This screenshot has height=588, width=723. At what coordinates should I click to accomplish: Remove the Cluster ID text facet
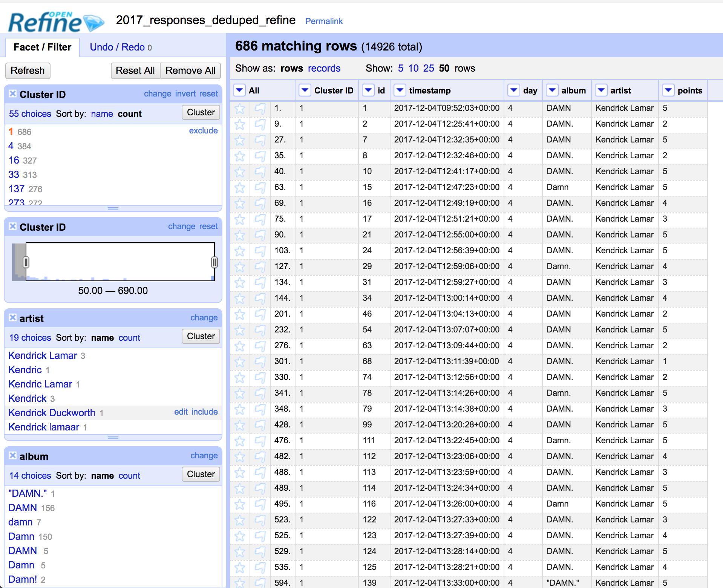pos(13,93)
